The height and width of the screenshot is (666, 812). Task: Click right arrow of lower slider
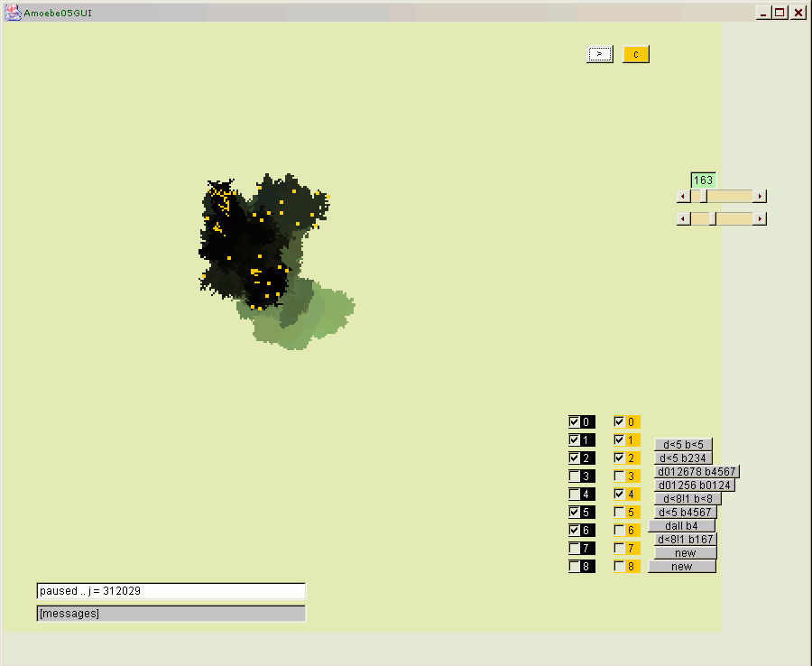(x=760, y=218)
